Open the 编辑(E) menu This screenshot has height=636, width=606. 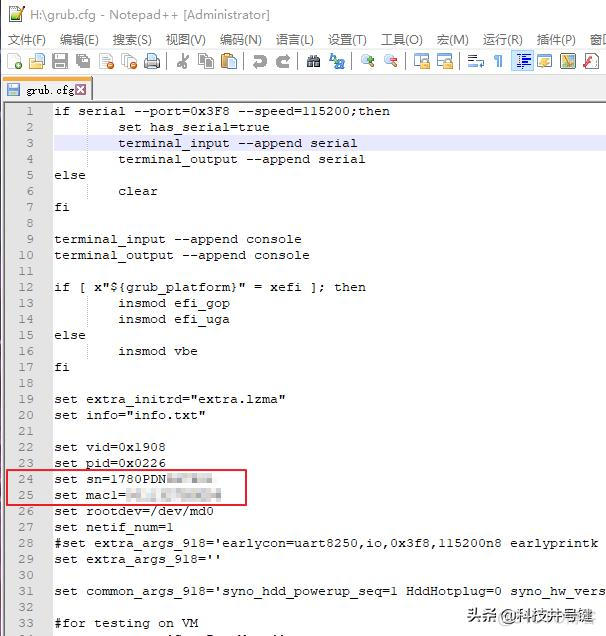[x=79, y=40]
